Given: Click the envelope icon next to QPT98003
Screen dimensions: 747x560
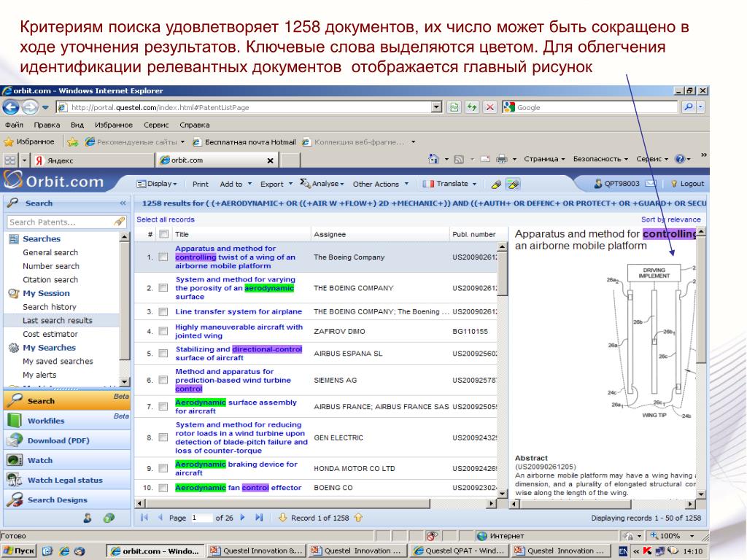Looking at the screenshot, I should pos(651,183).
